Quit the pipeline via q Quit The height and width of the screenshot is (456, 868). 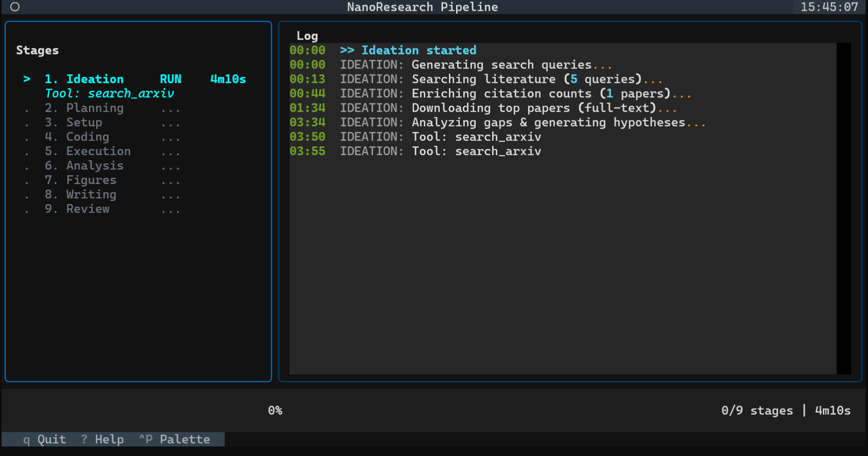pos(44,439)
